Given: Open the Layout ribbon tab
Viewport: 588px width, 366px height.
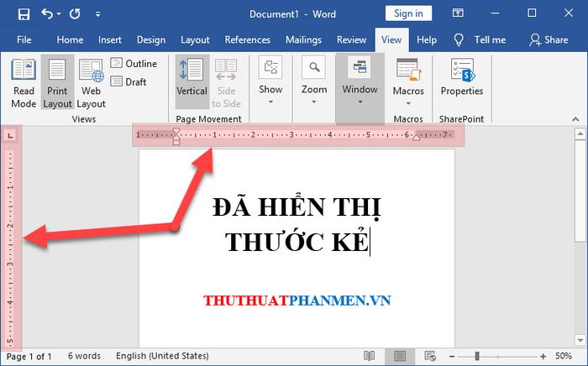Looking at the screenshot, I should coord(195,39).
